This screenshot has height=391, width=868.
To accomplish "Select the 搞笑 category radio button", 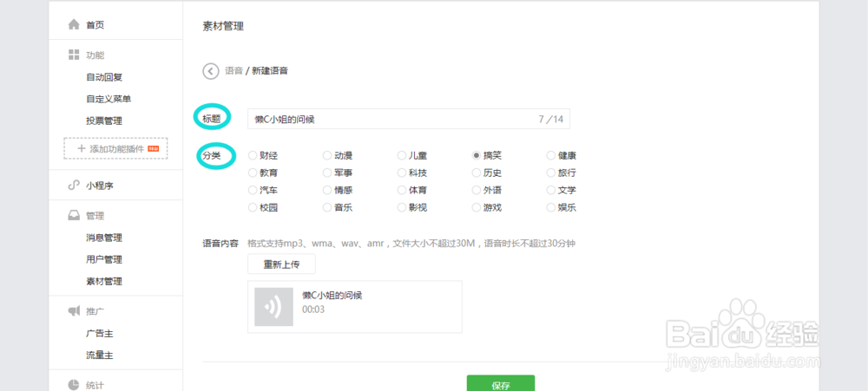I will tap(476, 155).
